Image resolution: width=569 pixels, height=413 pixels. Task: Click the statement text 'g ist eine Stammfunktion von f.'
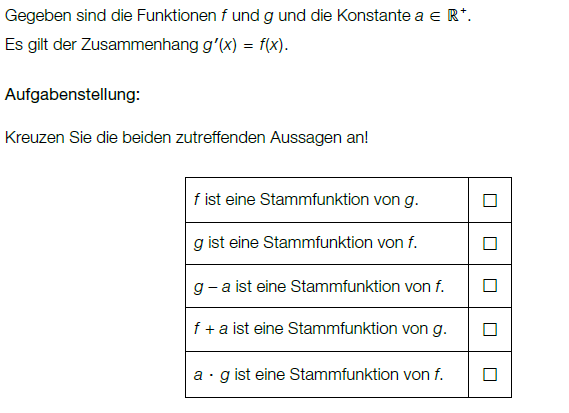(x=306, y=243)
